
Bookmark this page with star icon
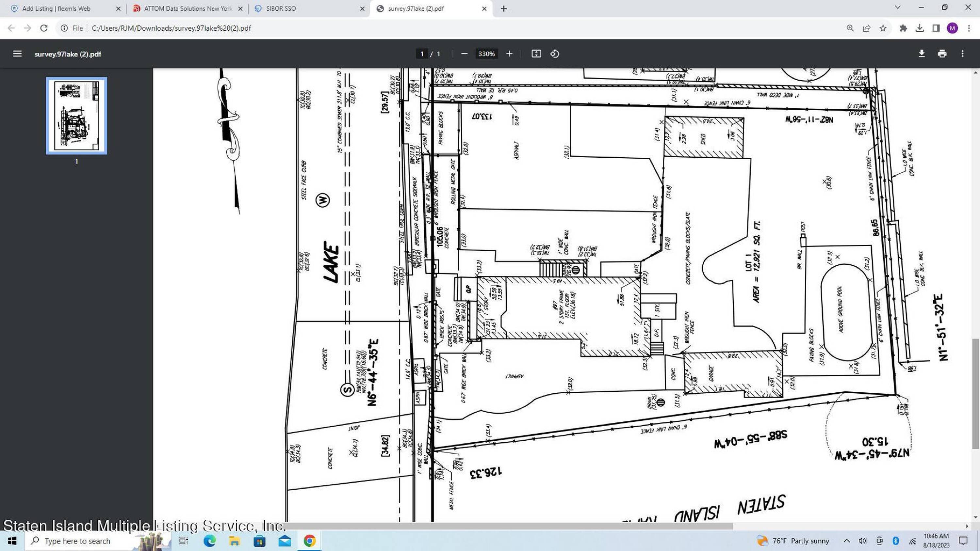tap(883, 28)
